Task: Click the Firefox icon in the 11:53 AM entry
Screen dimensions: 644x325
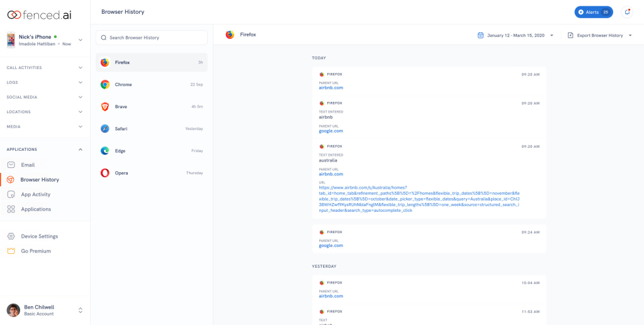Action: [322, 311]
